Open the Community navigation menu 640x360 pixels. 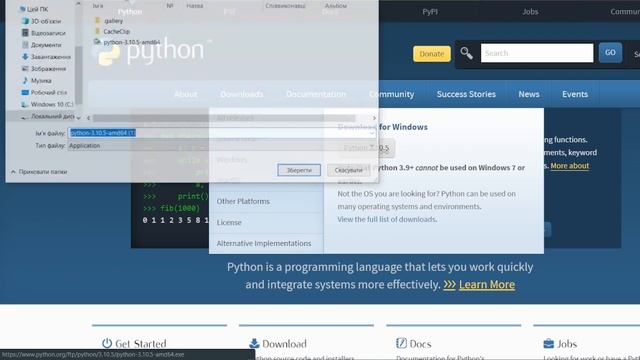pos(391,94)
